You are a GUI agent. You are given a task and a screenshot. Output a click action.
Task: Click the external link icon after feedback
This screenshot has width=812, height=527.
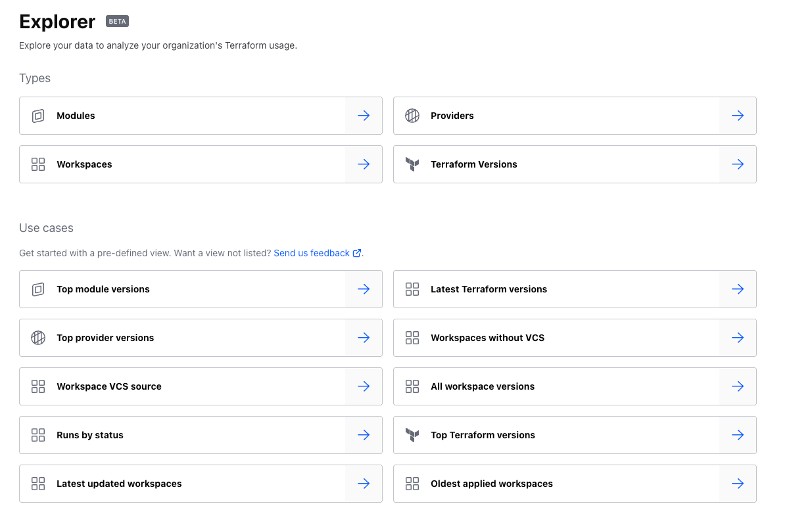coord(357,253)
